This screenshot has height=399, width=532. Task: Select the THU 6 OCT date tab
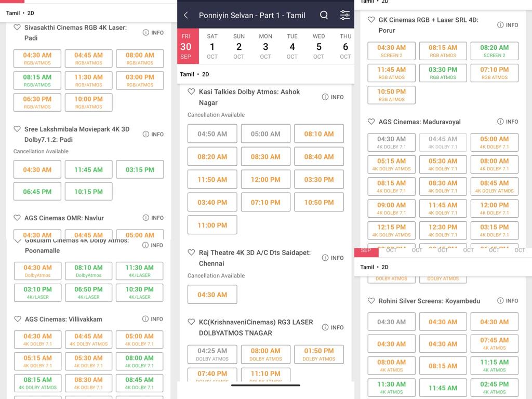point(345,46)
